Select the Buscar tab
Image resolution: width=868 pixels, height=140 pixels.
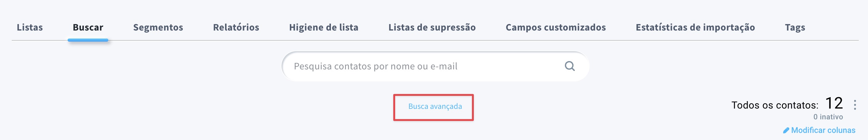88,27
